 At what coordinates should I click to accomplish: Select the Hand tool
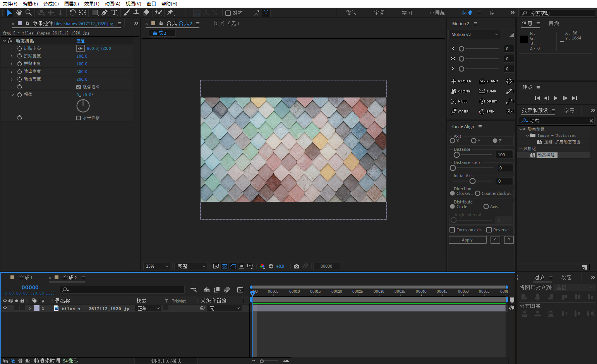point(19,13)
